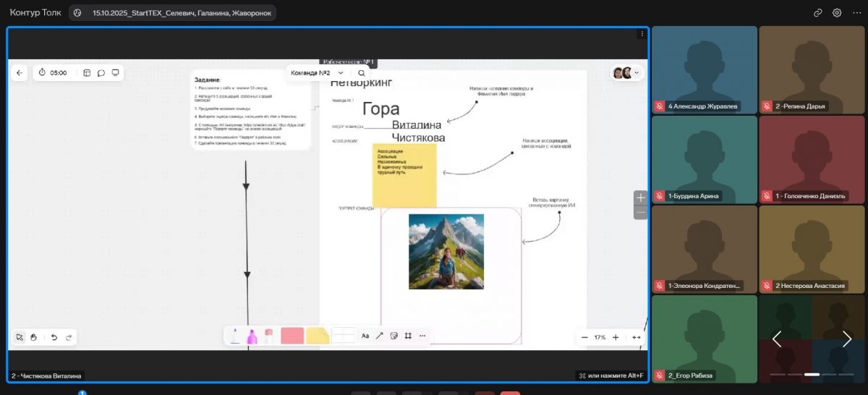The height and width of the screenshot is (395, 868).
Task: Toggle the 05:00 timer
Action: tap(53, 72)
